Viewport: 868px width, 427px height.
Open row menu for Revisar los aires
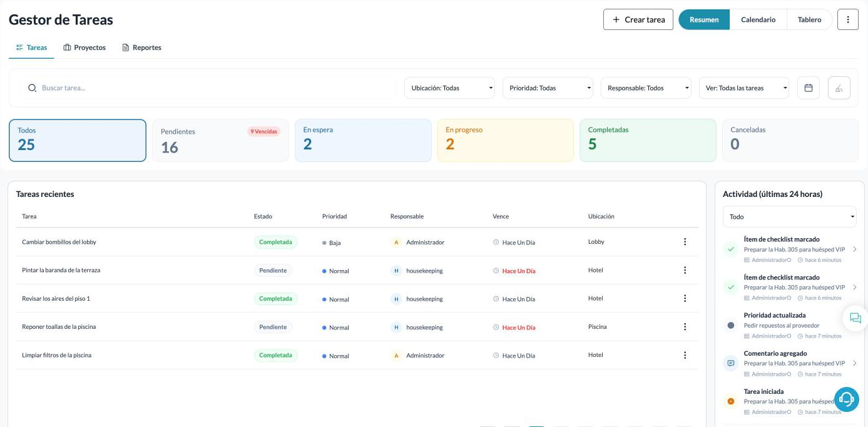pyautogui.click(x=685, y=298)
